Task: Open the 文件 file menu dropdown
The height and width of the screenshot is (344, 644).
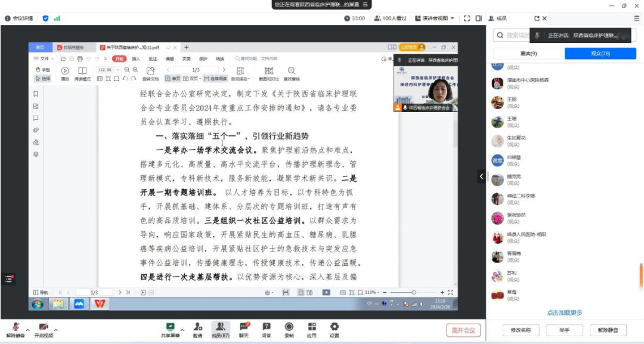Action: (x=44, y=58)
